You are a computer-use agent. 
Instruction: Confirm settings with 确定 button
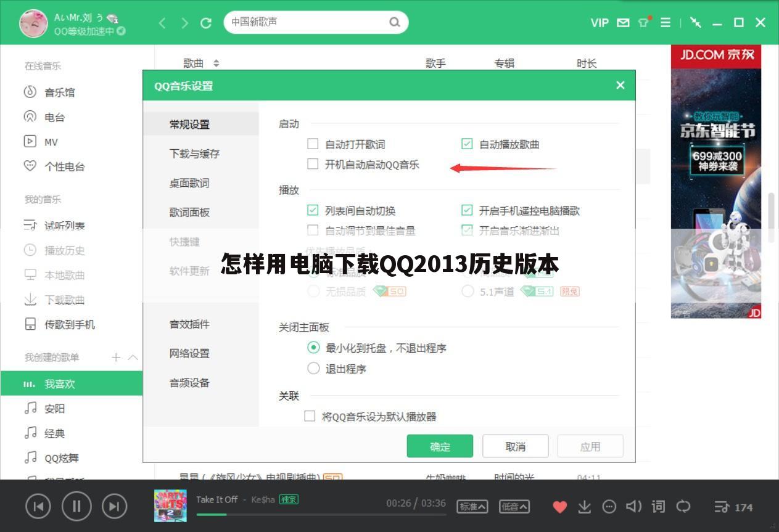440,446
